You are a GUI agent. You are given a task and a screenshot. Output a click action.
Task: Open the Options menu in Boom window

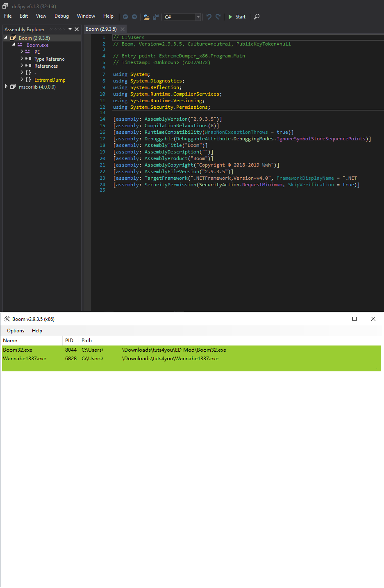coord(16,331)
